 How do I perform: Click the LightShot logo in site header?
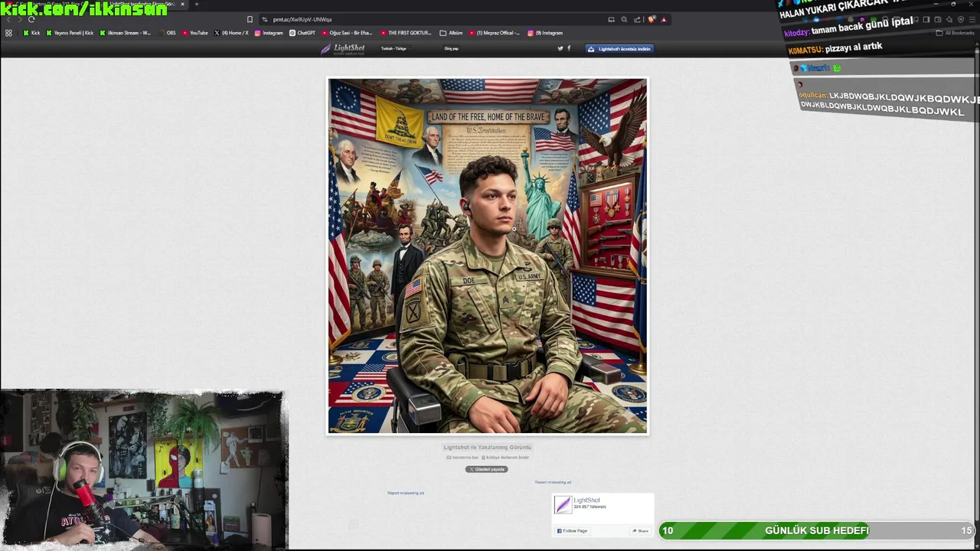(342, 48)
